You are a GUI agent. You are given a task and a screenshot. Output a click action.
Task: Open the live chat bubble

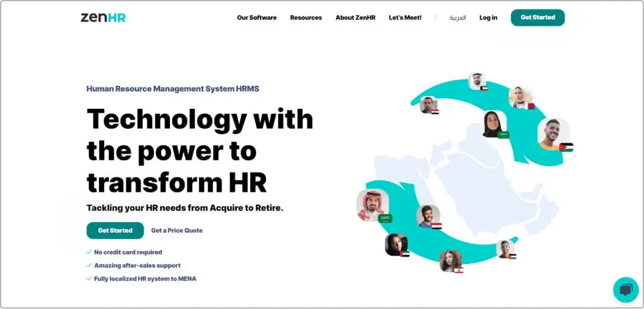(x=625, y=289)
